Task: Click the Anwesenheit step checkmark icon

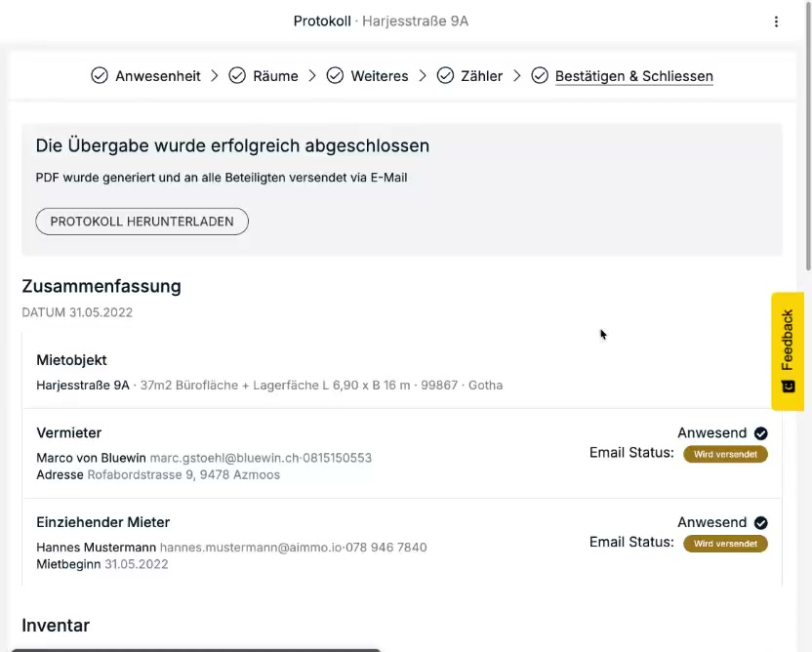Action: (100, 76)
